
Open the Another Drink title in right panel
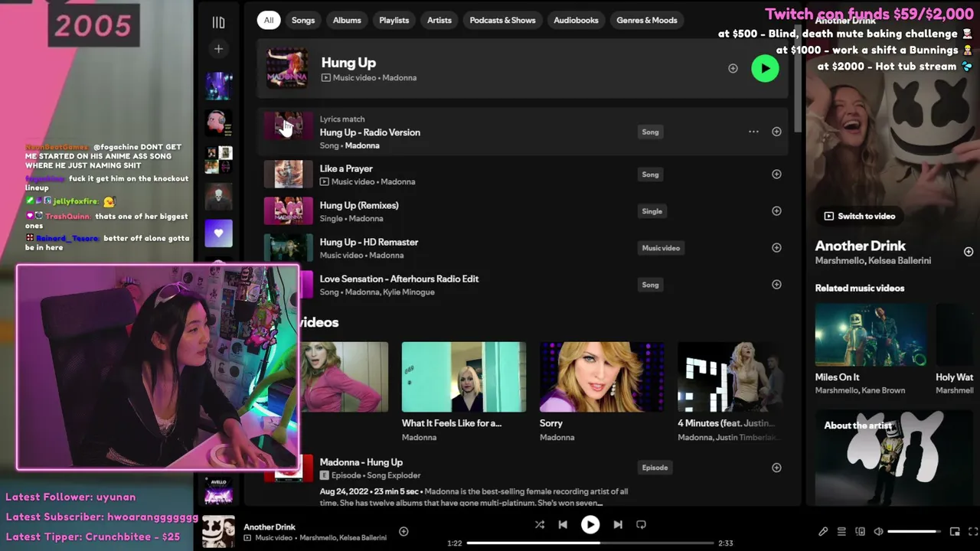(x=860, y=246)
